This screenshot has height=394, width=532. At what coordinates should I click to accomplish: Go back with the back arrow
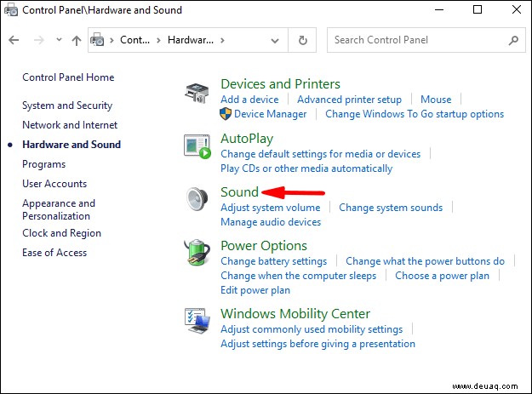point(14,40)
